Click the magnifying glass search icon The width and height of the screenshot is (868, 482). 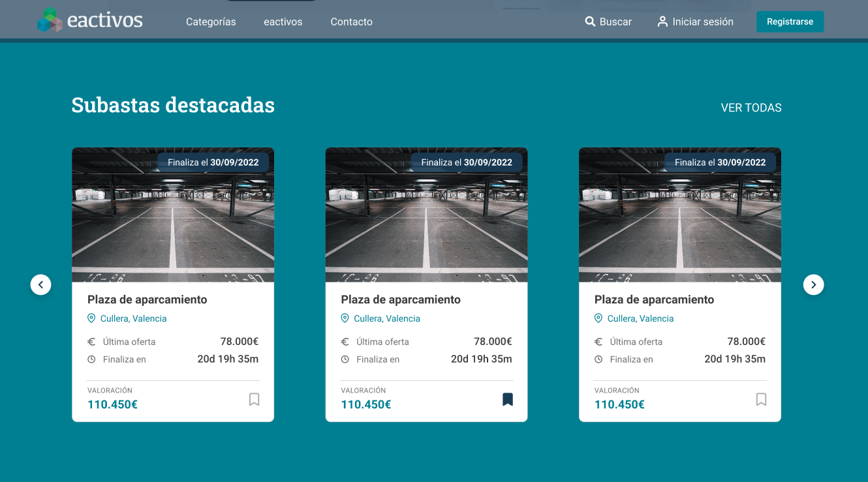(x=590, y=22)
